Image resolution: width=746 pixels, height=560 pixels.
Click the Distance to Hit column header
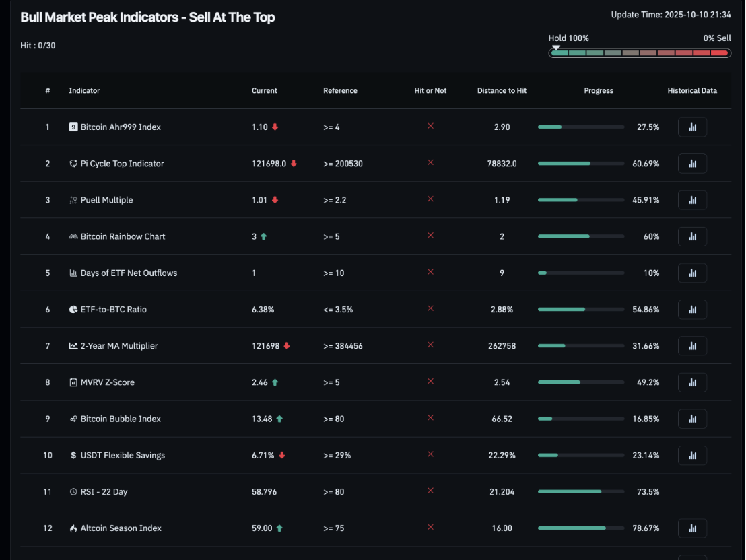502,91
